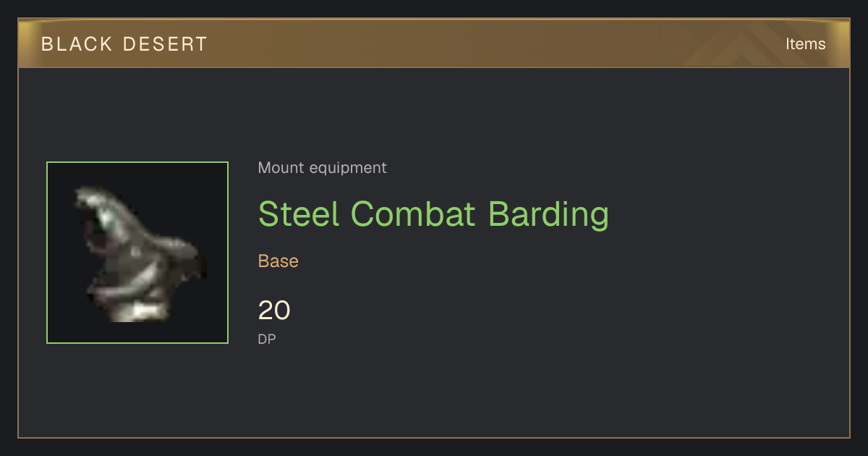Click the word Combat in the title
Image resolution: width=868 pixels, height=456 pixels.
(x=414, y=214)
